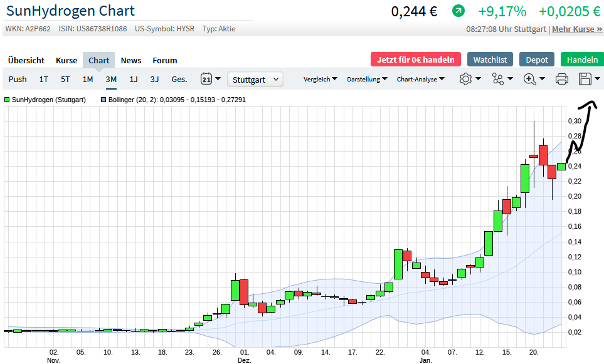Click the 04. Jan. axis label

coord(426,356)
